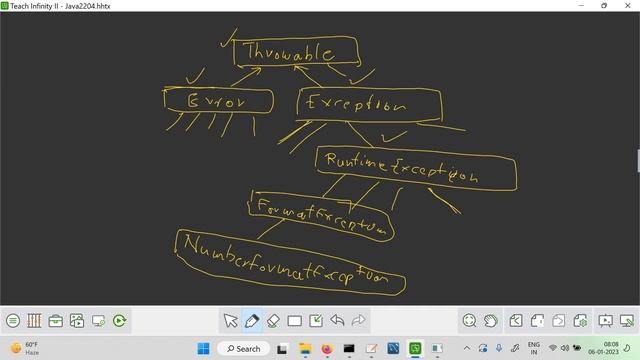The image size is (640, 360).
Task: Redo the last undone stroke
Action: pyautogui.click(x=358, y=320)
